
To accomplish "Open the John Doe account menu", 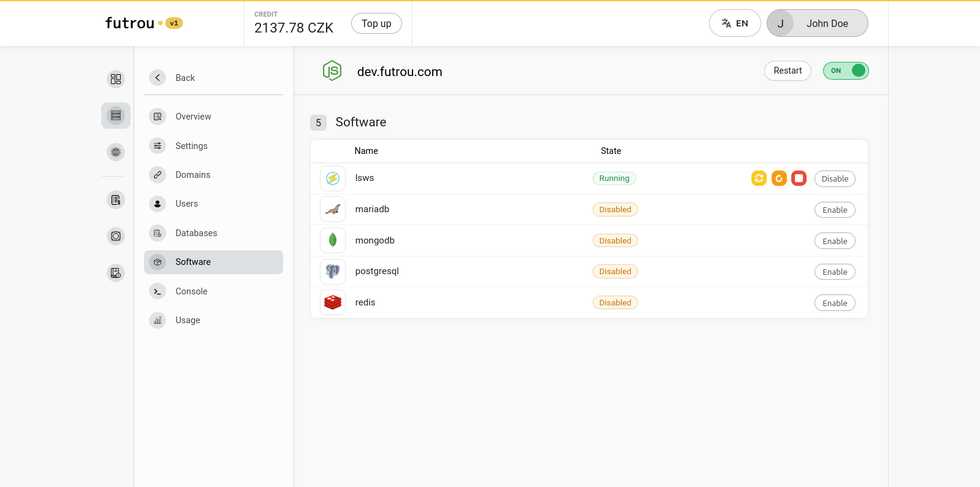I will [818, 23].
